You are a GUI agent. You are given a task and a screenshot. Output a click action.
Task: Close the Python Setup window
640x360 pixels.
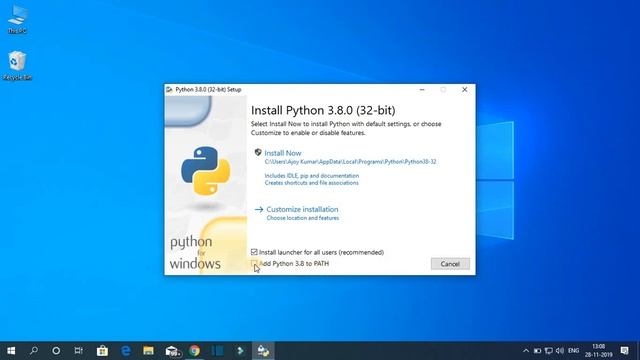[x=464, y=89]
